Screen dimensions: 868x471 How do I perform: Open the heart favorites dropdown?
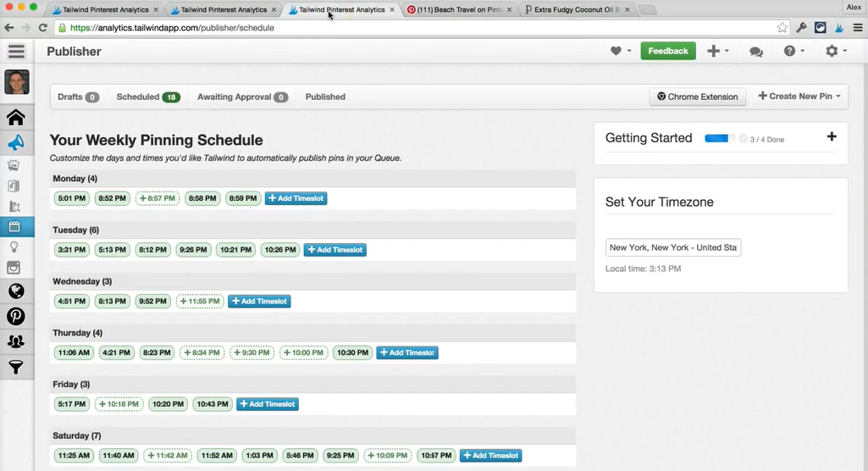621,51
